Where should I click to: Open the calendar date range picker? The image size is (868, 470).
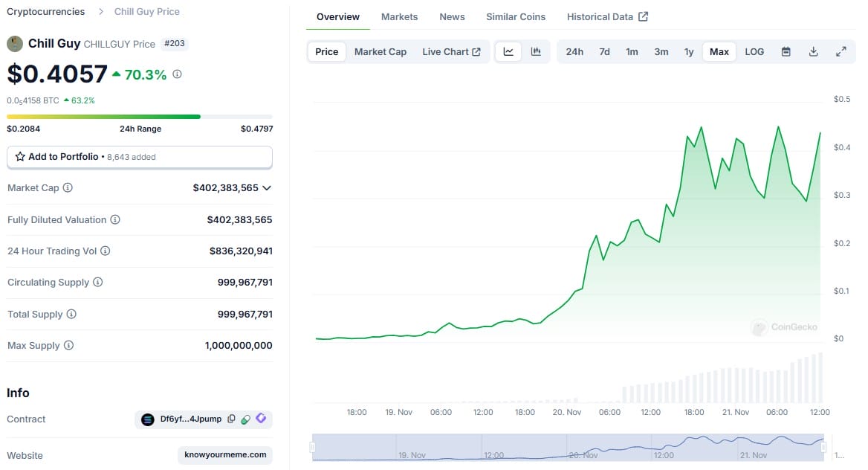pyautogui.click(x=786, y=51)
